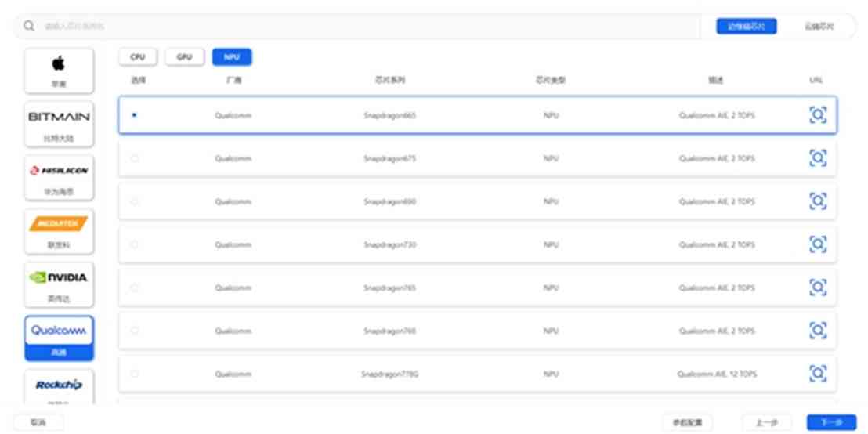This screenshot has width=868, height=434.
Task: Switch to the CPU tab
Action: [x=138, y=57]
